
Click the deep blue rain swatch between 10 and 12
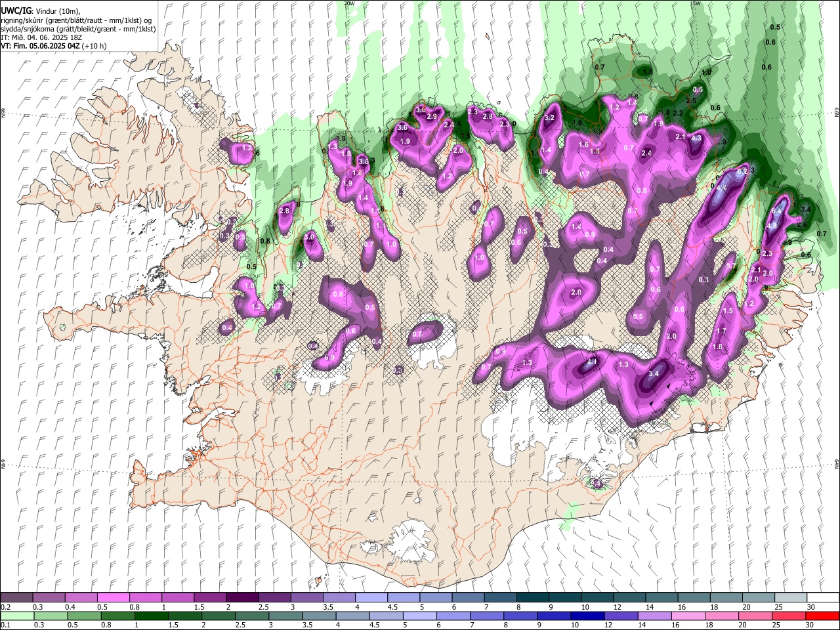coord(588,616)
